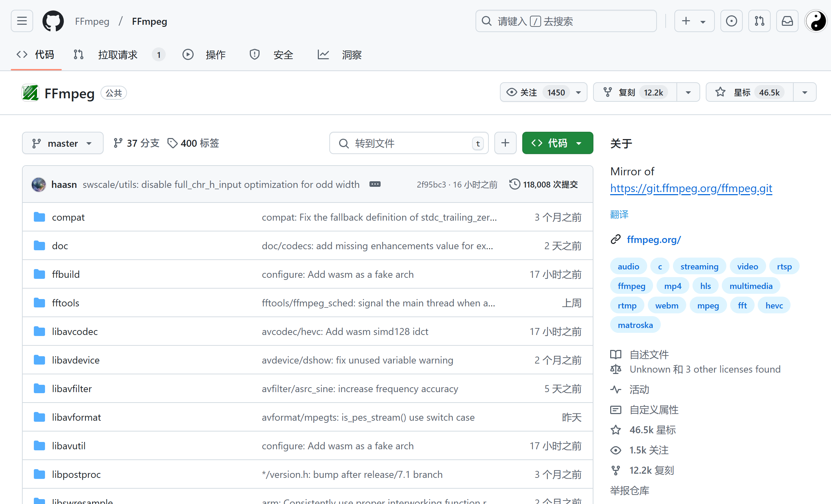This screenshot has height=504, width=831.
Task: Click the plus create-new icon in header
Action: click(x=686, y=21)
